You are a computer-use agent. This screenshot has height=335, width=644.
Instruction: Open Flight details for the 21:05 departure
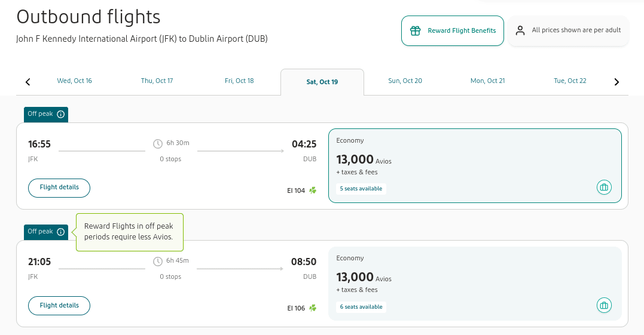pos(59,306)
